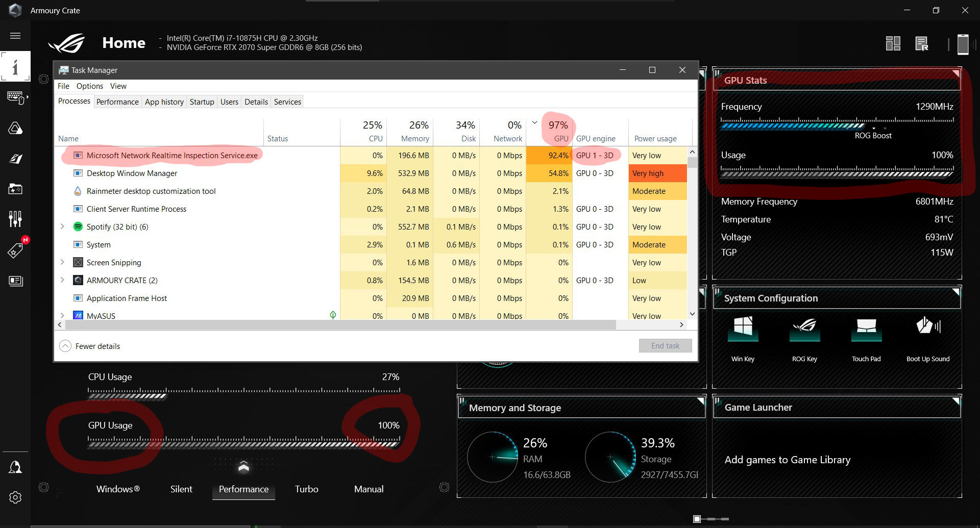
Task: Toggle the Win Key icon
Action: click(x=743, y=328)
